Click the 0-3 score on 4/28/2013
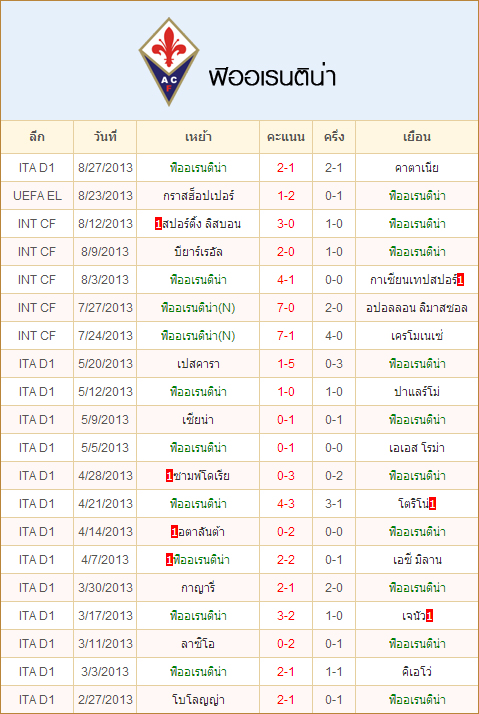 [286, 476]
